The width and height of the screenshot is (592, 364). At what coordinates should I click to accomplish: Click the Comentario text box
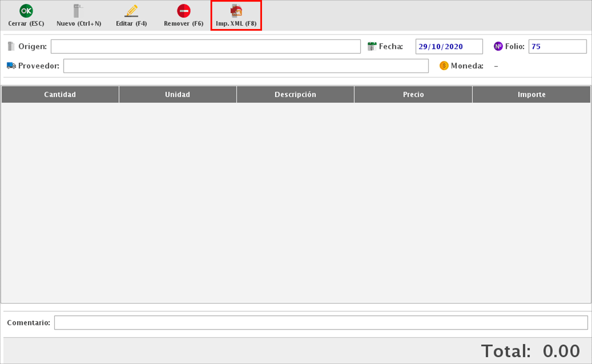(x=321, y=323)
